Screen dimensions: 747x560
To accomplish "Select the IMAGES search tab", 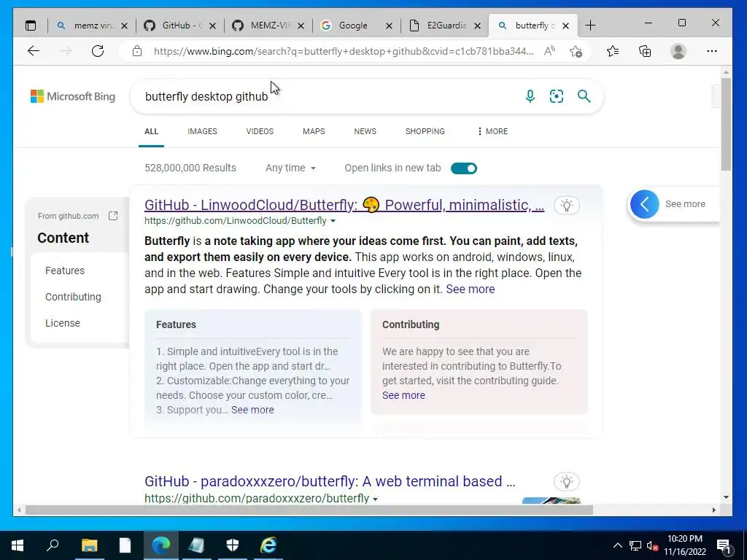I will (x=202, y=131).
